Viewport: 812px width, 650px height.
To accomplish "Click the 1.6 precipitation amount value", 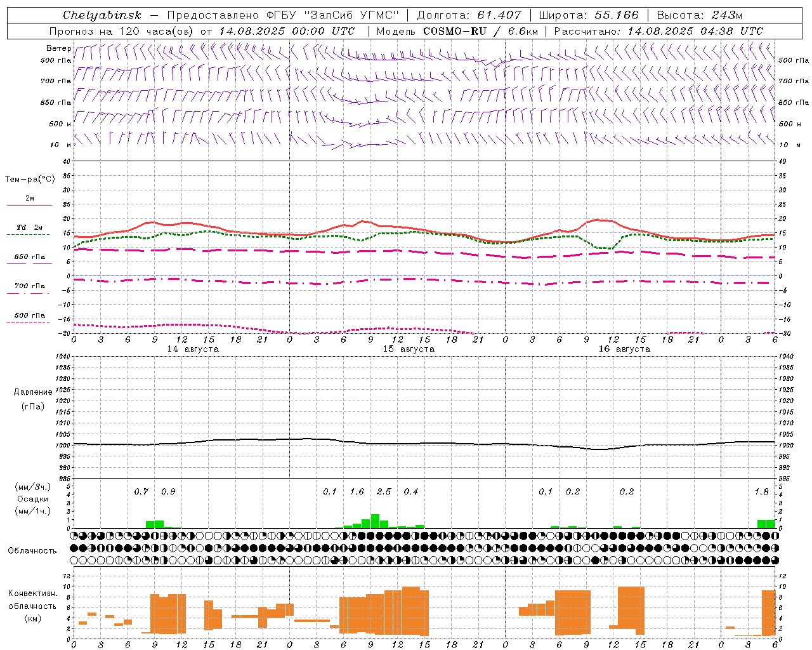I will click(357, 492).
